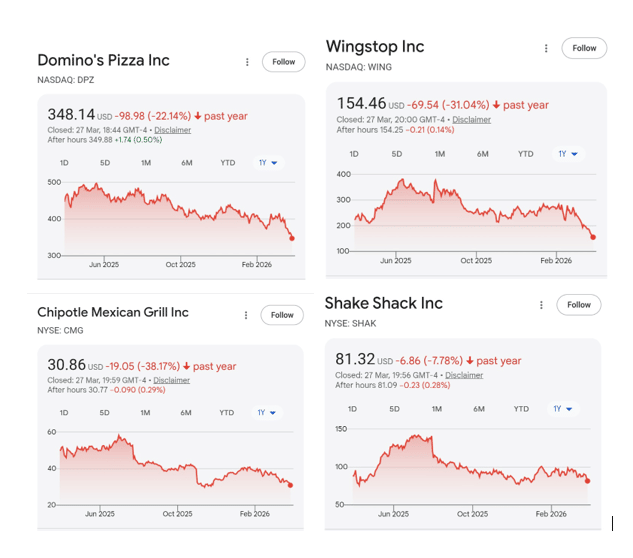Viewport: 633px width, 558px height.
Task: Open Domino's Pizza three-dot options menu
Action: tap(247, 62)
